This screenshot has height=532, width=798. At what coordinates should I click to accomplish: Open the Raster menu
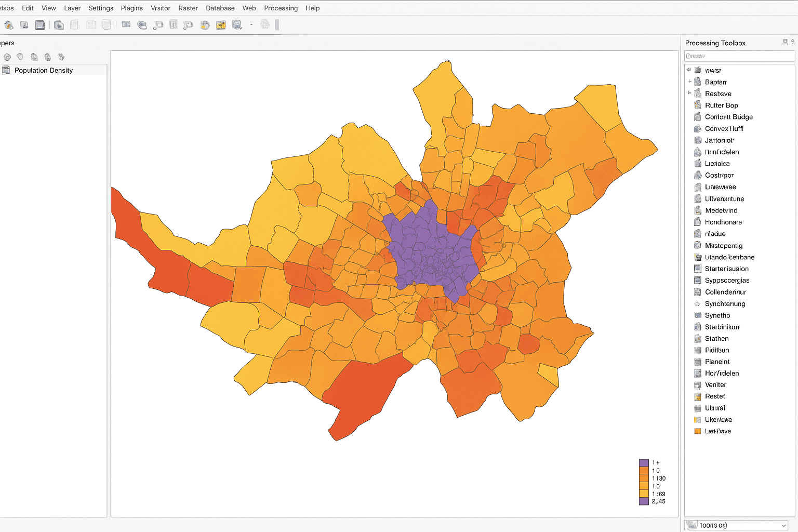tap(188, 8)
